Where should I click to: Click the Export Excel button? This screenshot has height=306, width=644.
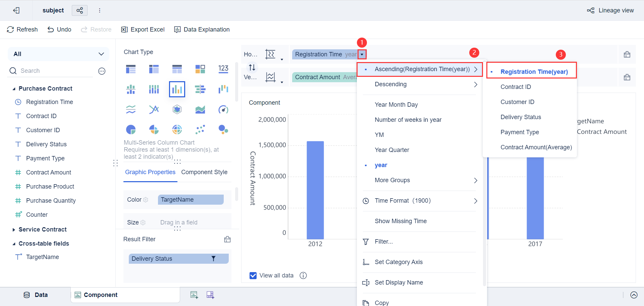143,30
